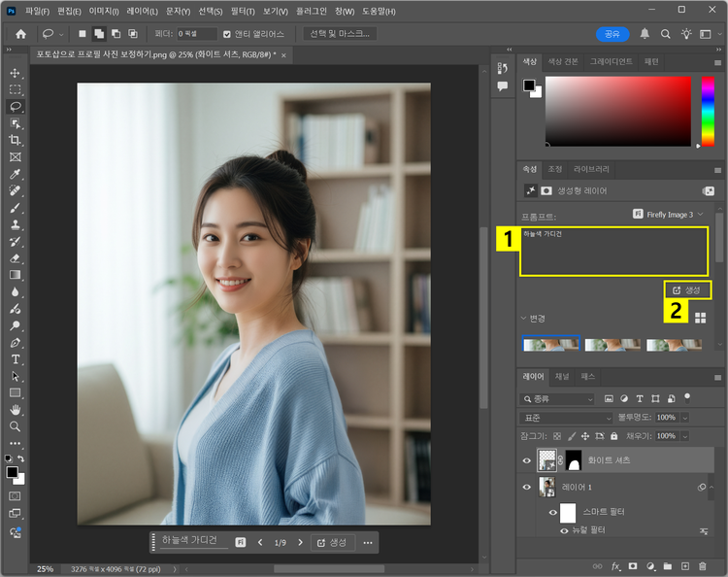
Task: Open the notifications bell
Action: (x=645, y=34)
